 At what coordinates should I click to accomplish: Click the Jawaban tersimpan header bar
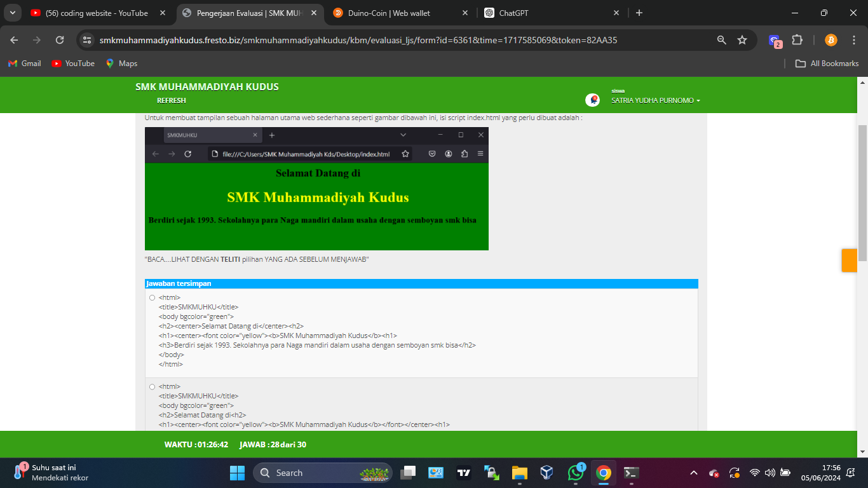421,283
